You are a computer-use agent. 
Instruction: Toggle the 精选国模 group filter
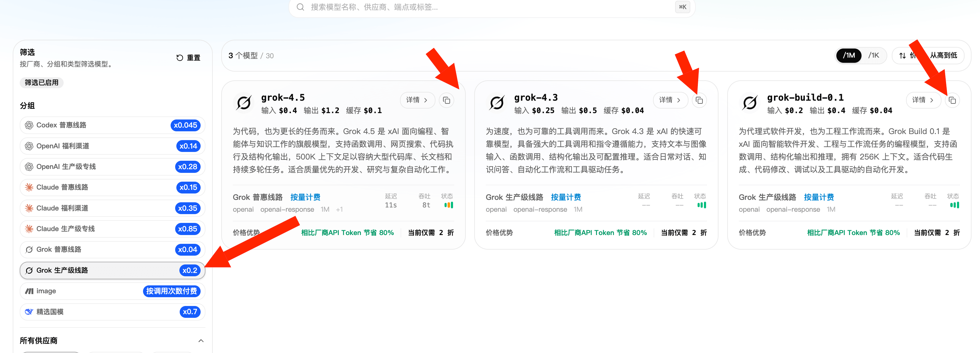[112, 312]
